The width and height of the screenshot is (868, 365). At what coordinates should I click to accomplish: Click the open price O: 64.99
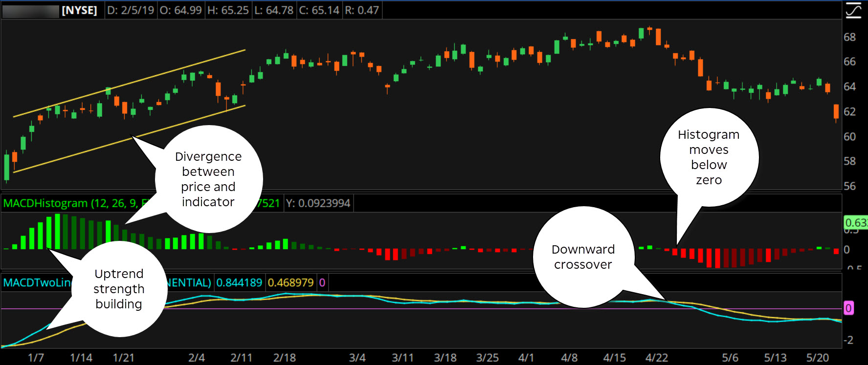pyautogui.click(x=181, y=10)
